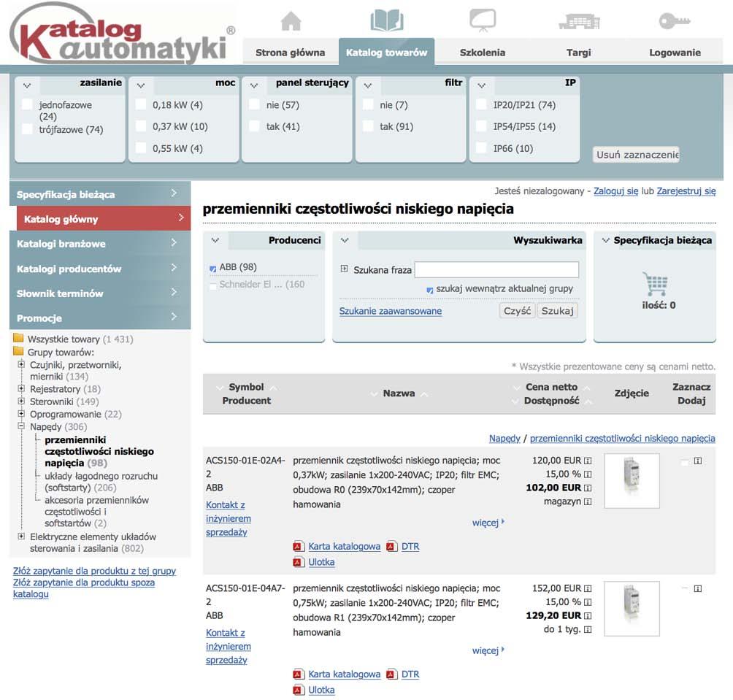This screenshot has width=733, height=700.
Task: Check the IP66 (10) filter
Action: click(x=482, y=147)
